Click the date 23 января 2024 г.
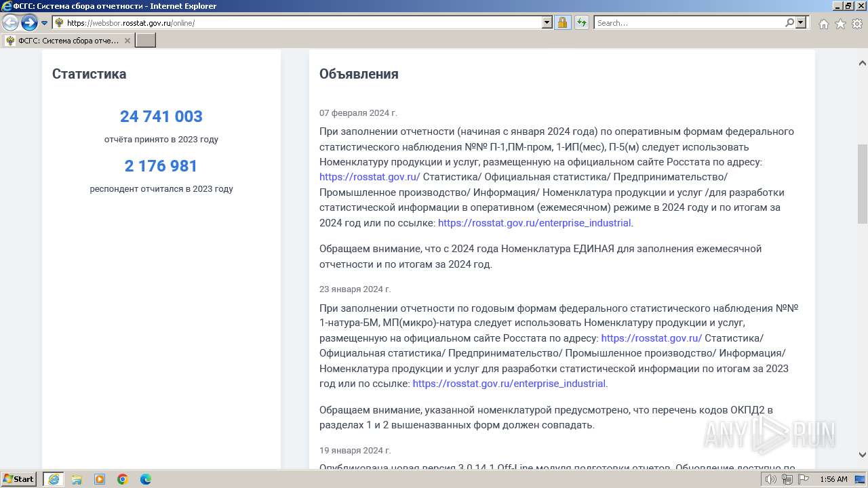 355,289
